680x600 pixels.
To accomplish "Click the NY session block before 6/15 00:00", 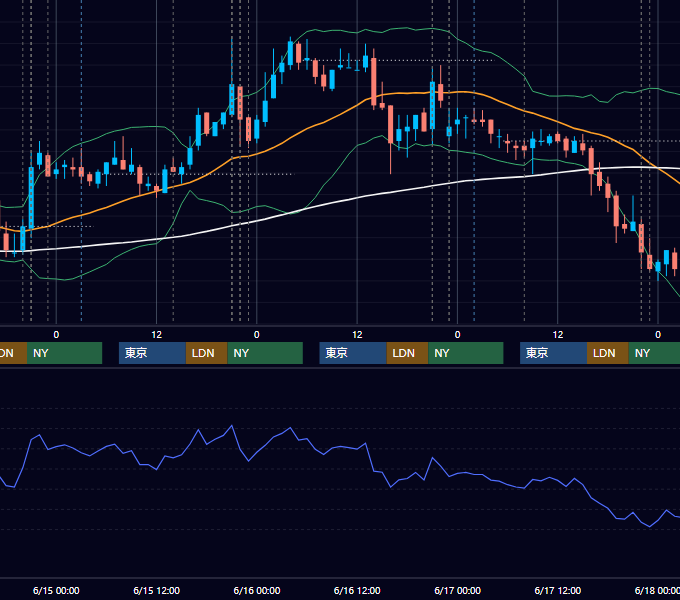I will click(64, 353).
